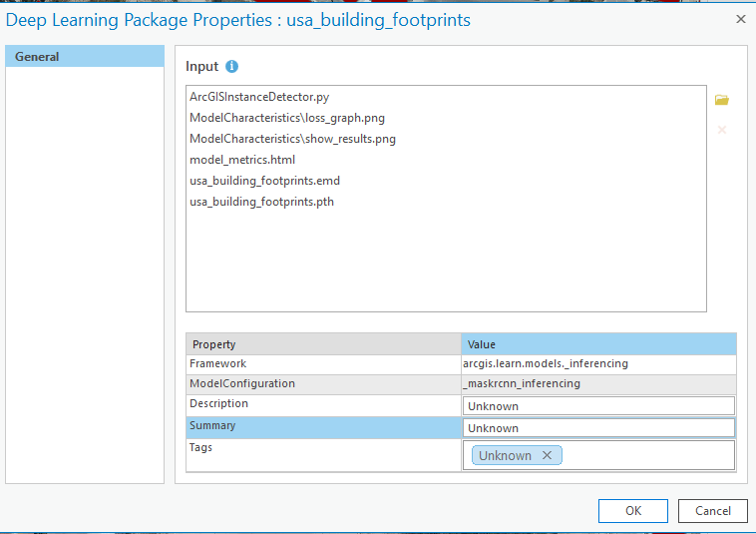Select the Framework property row
The width and height of the screenshot is (756, 534).
click(x=323, y=364)
